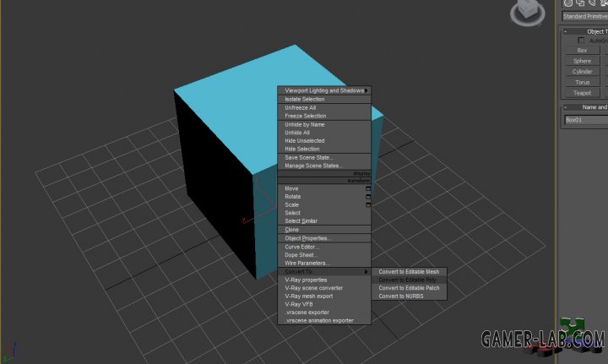Select the Geometry category icon
Screen dimensions: 608x364
pyautogui.click(x=567, y=3)
